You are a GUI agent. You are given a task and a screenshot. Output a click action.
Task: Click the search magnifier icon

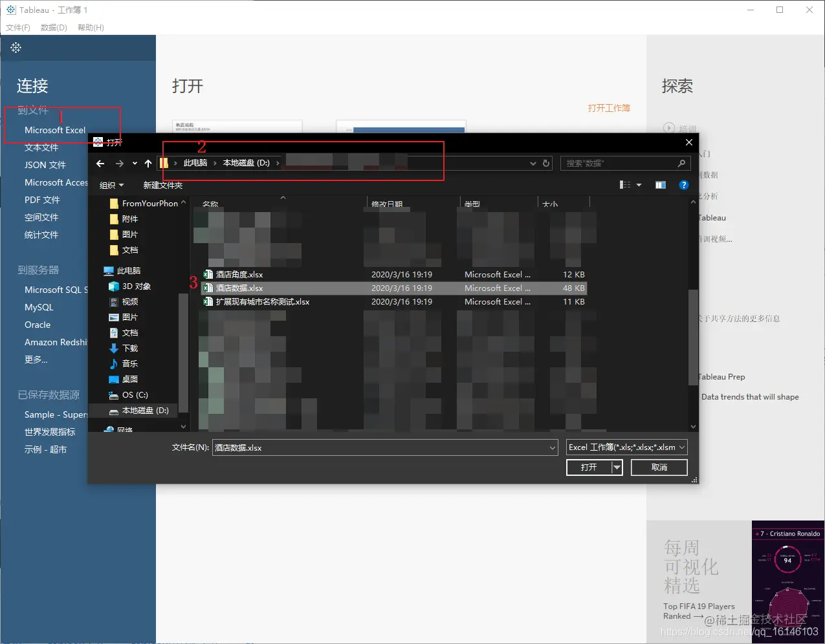tap(681, 164)
